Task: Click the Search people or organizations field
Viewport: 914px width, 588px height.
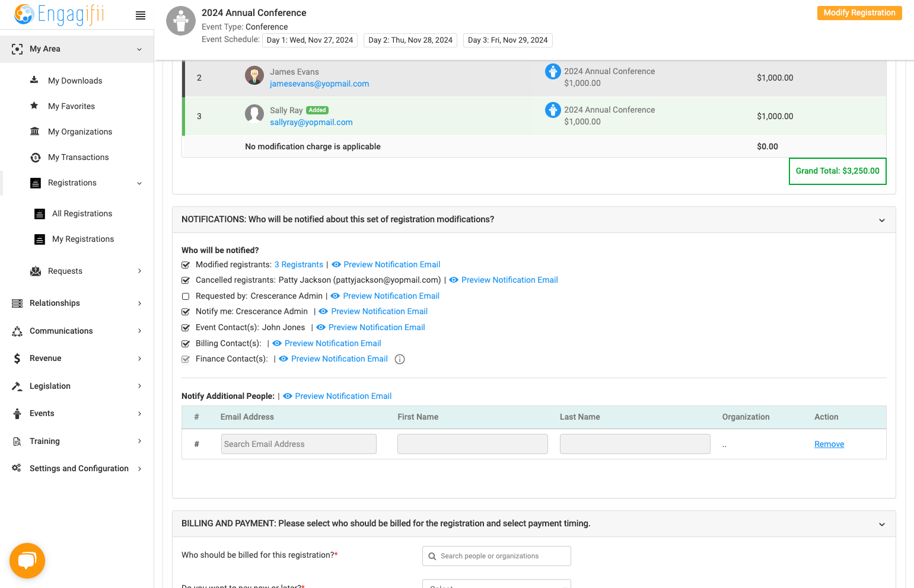Action: click(496, 556)
